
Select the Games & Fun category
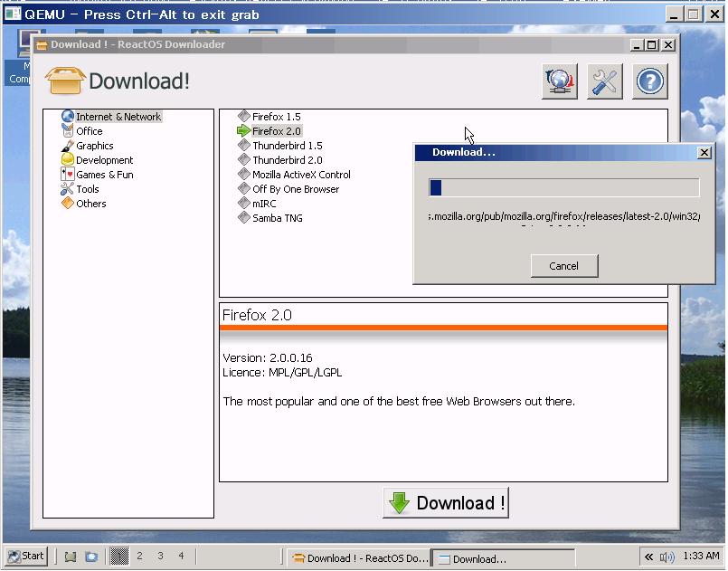tap(105, 175)
